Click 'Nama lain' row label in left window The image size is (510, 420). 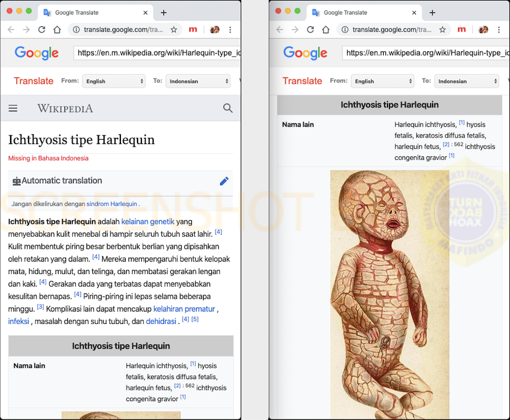point(29,366)
